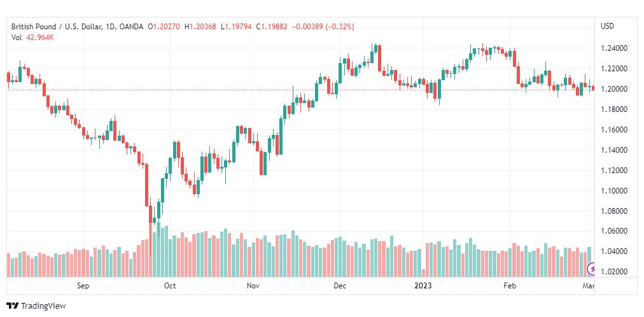Click the Nov label on time axis
Viewport: 644px width, 317px height.
(253, 286)
